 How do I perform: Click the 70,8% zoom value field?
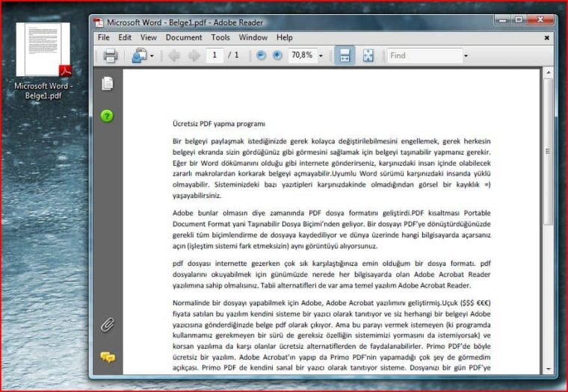(303, 55)
